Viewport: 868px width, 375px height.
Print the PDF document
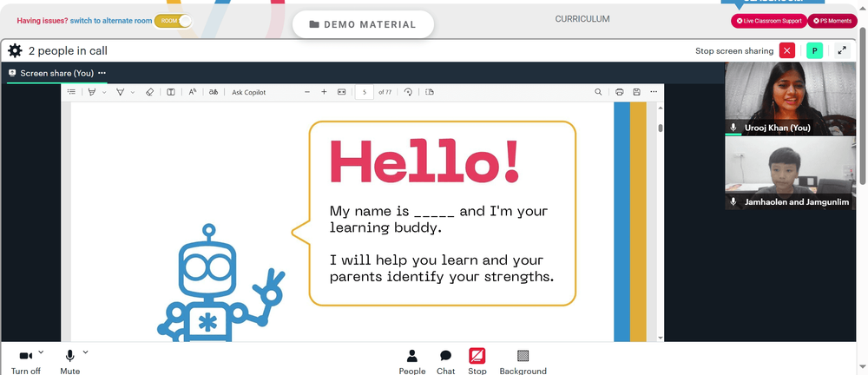tap(620, 92)
